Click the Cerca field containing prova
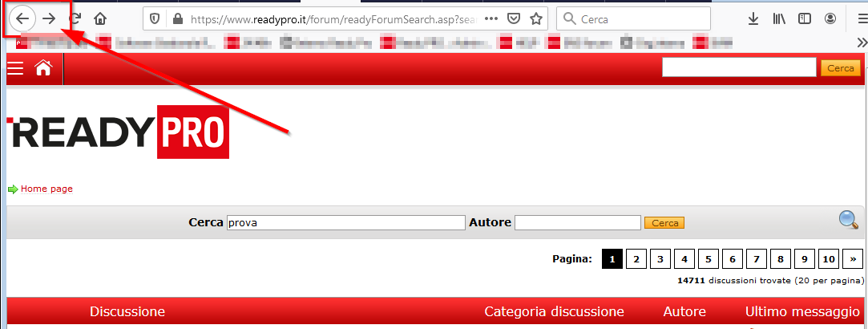Screen dimensions: 868x329 pyautogui.click(x=346, y=222)
